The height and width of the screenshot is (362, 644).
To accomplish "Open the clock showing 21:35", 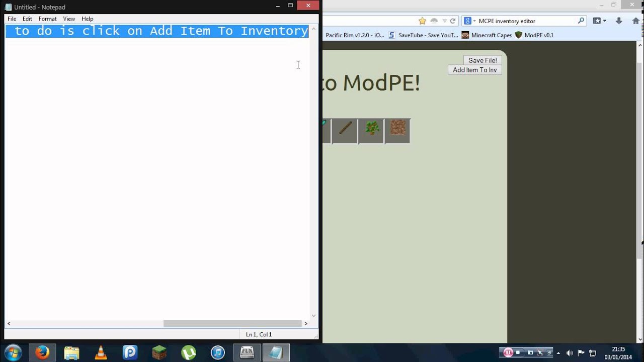I will (618, 353).
